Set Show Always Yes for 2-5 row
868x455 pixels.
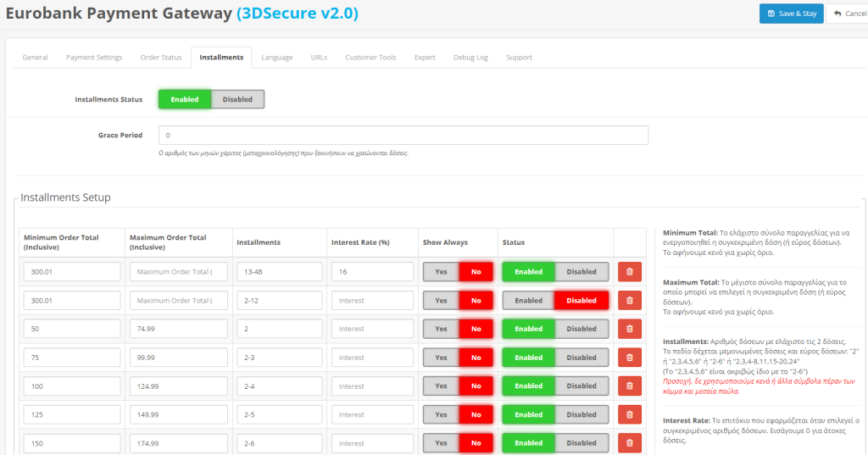441,414
